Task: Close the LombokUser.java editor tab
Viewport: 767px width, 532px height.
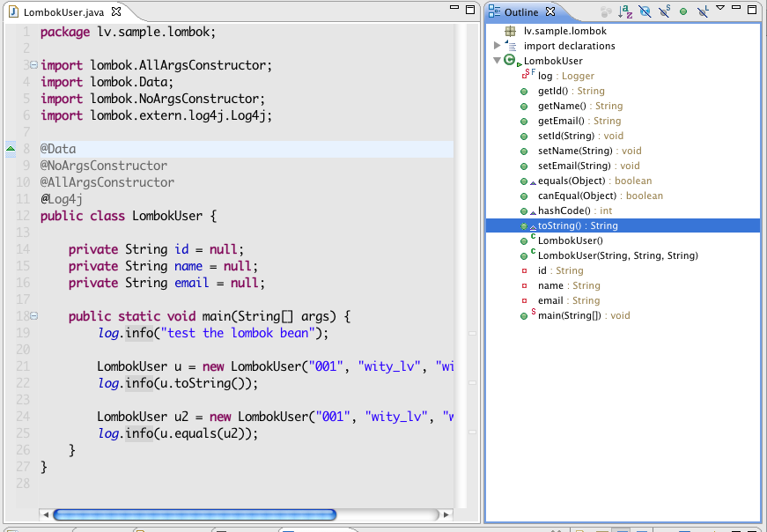Action: coord(117,11)
